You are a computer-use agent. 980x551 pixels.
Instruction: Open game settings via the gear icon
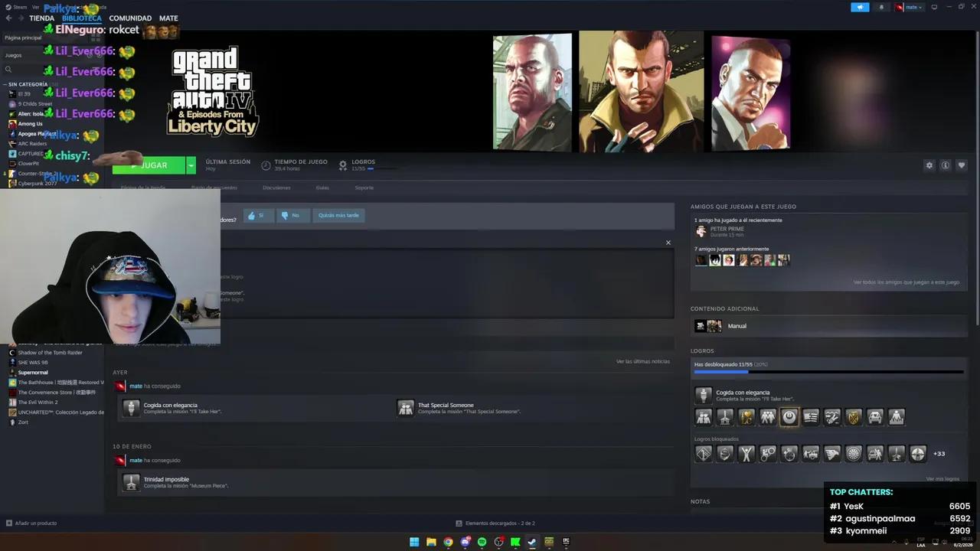pos(929,165)
